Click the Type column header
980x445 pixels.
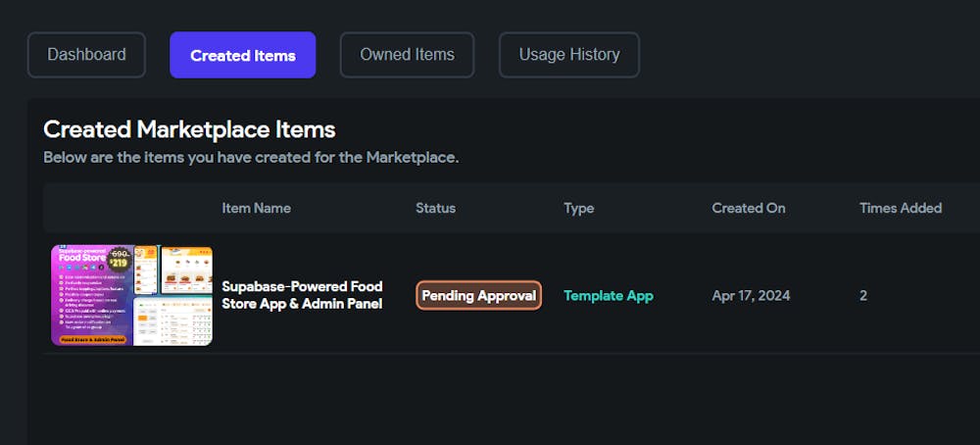[579, 208]
